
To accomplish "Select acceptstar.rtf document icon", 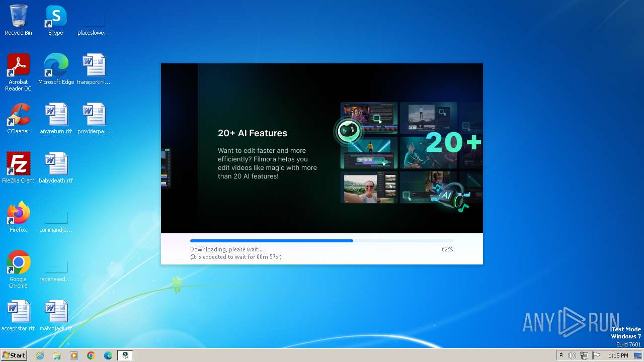I will pos(18,315).
